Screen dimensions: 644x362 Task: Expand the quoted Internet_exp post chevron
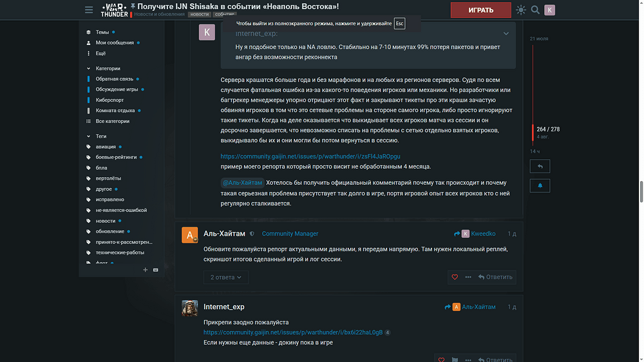pos(506,33)
